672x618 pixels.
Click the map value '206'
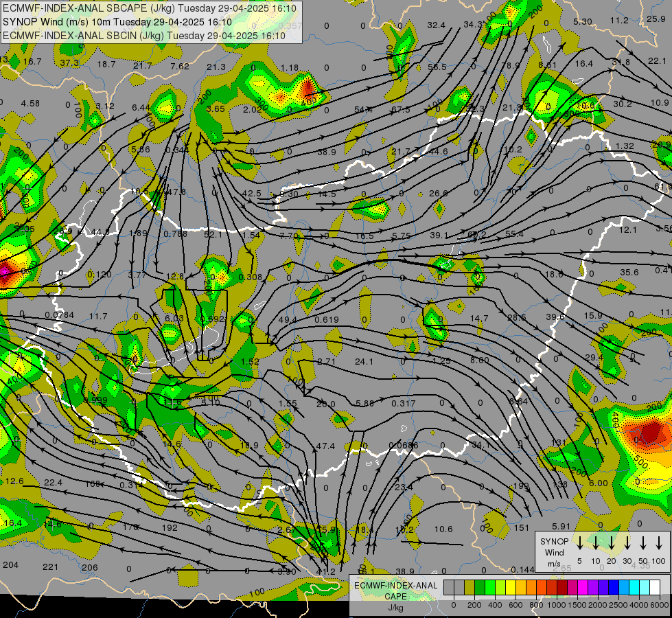click(89, 567)
